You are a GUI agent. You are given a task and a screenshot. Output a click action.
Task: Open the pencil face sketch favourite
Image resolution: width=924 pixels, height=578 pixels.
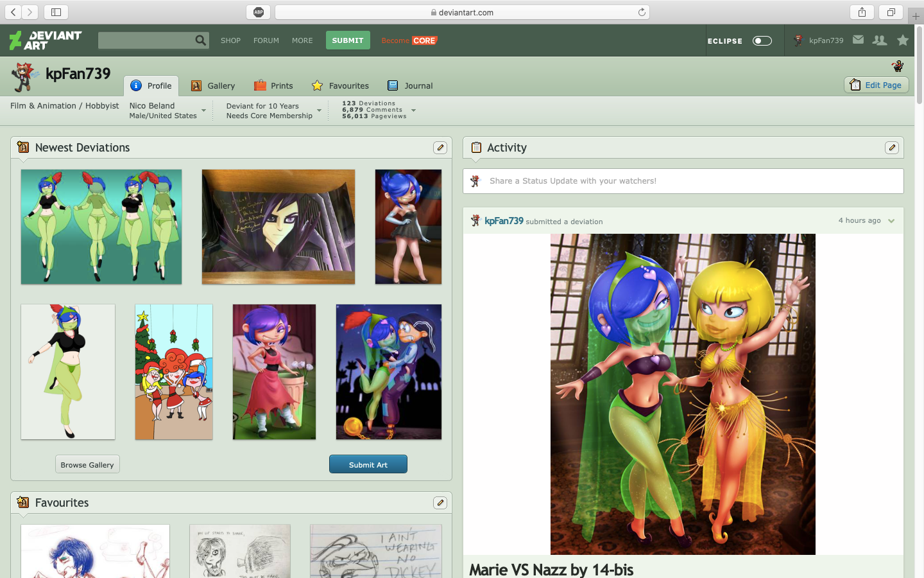pyautogui.click(x=240, y=551)
